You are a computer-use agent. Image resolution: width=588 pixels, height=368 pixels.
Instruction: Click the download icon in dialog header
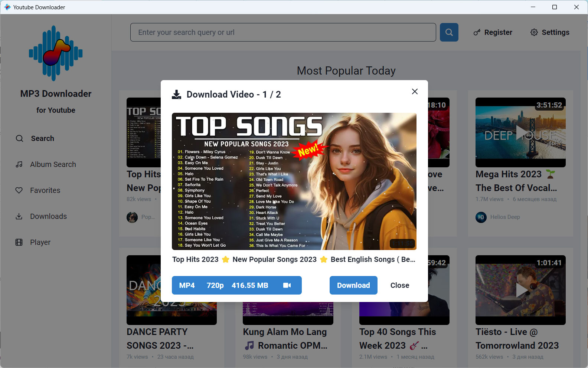pos(177,95)
